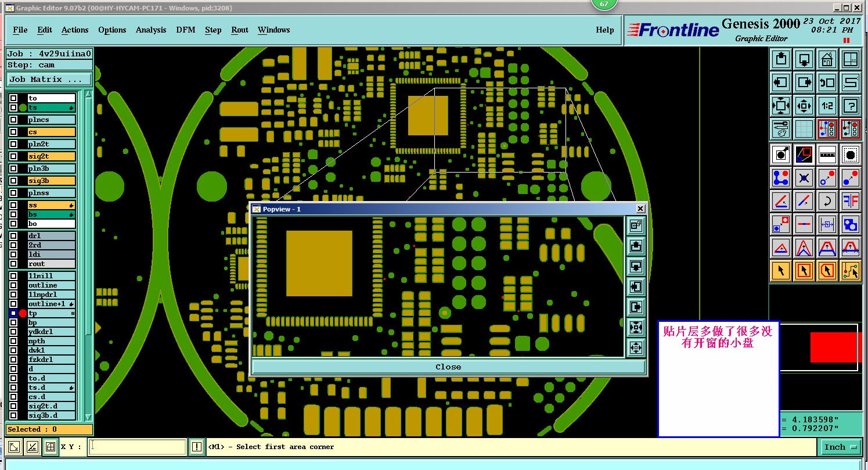Select layer name ydkdrl

coord(52,332)
